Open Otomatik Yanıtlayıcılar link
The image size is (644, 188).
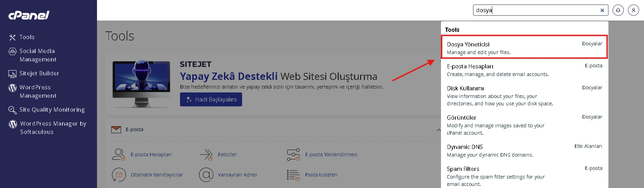point(157,175)
